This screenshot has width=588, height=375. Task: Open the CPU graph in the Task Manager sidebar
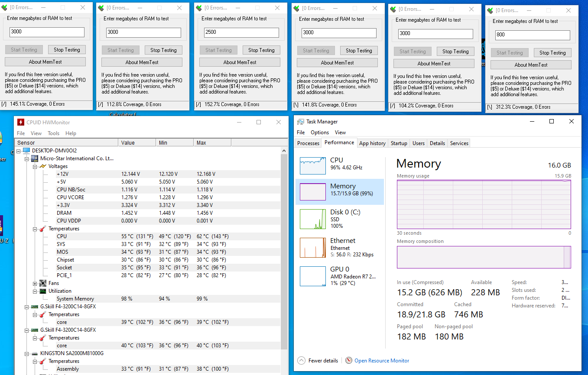coord(312,166)
